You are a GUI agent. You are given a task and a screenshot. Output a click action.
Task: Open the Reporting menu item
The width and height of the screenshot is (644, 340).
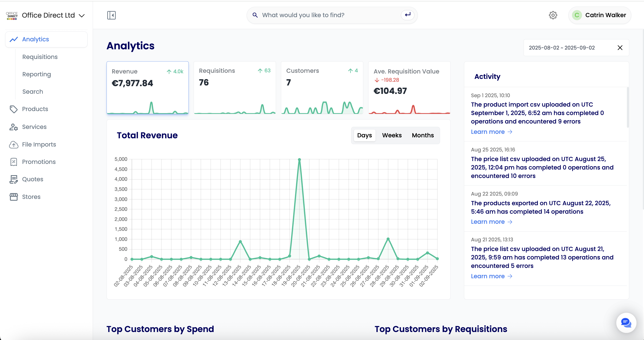tap(37, 74)
